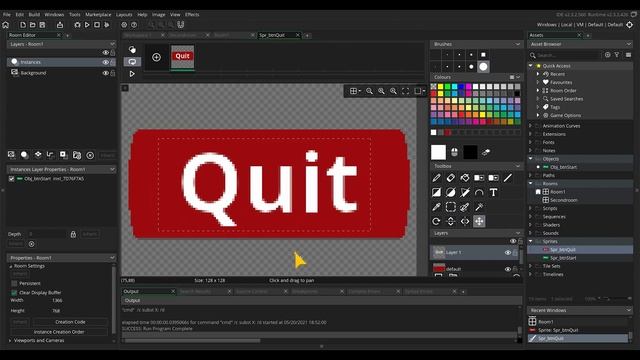Click the Instance Creation Order button
The width and height of the screenshot is (640, 360).
(59, 332)
